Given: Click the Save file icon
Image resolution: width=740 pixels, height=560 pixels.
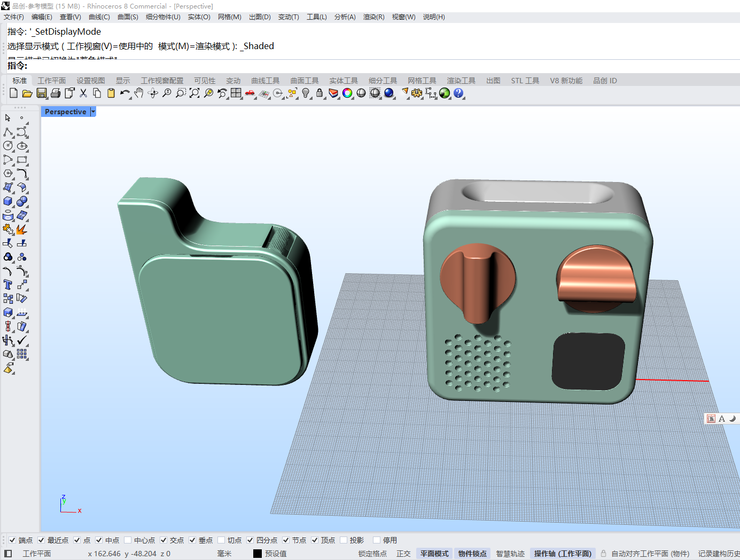Looking at the screenshot, I should click(x=41, y=93).
